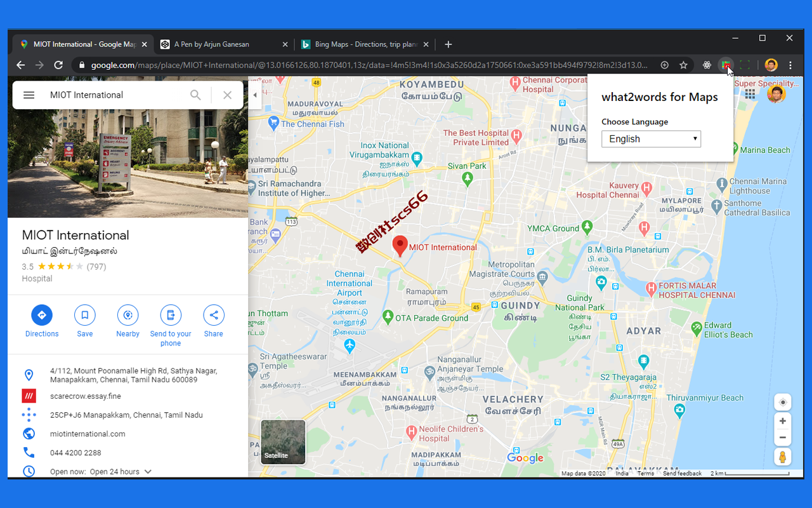This screenshot has width=812, height=508.
Task: Click the add circle icon in address bar
Action: tap(665, 65)
